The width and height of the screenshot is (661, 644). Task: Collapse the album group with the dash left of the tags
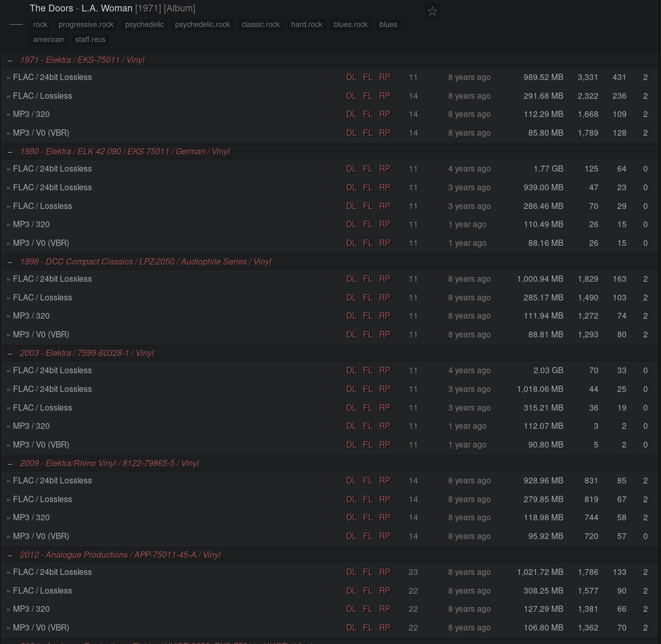[x=16, y=24]
